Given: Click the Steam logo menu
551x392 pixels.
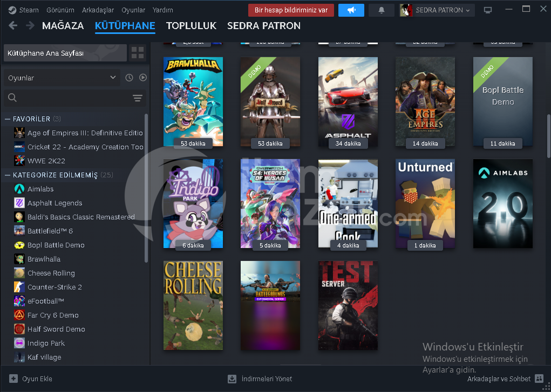Looking at the screenshot, I should (x=23, y=10).
